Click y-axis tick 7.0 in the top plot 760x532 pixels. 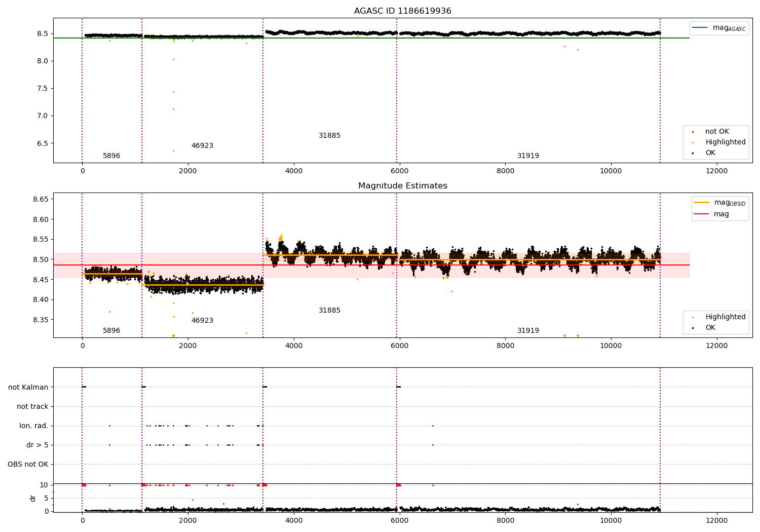(42, 116)
